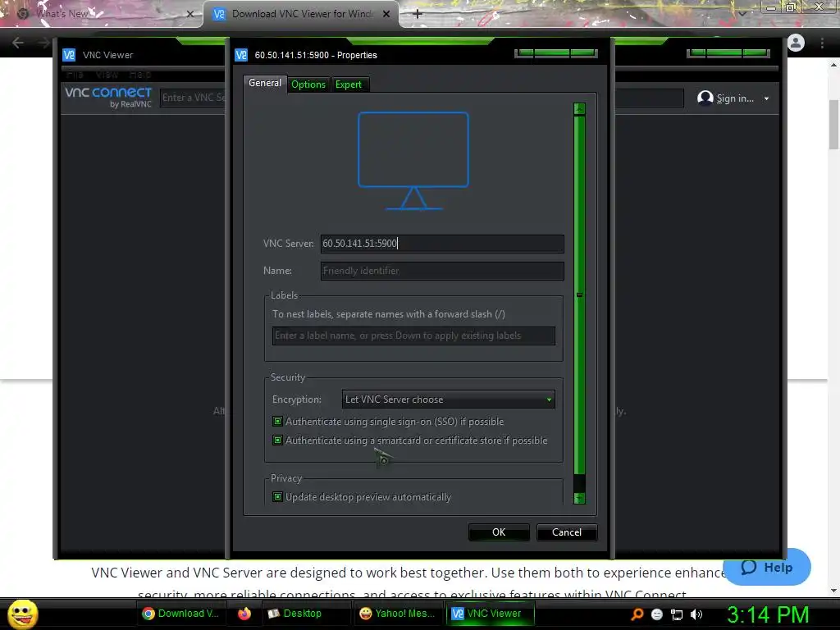Click the browser page scrollbar thumb
840x630 pixels.
coord(833,125)
